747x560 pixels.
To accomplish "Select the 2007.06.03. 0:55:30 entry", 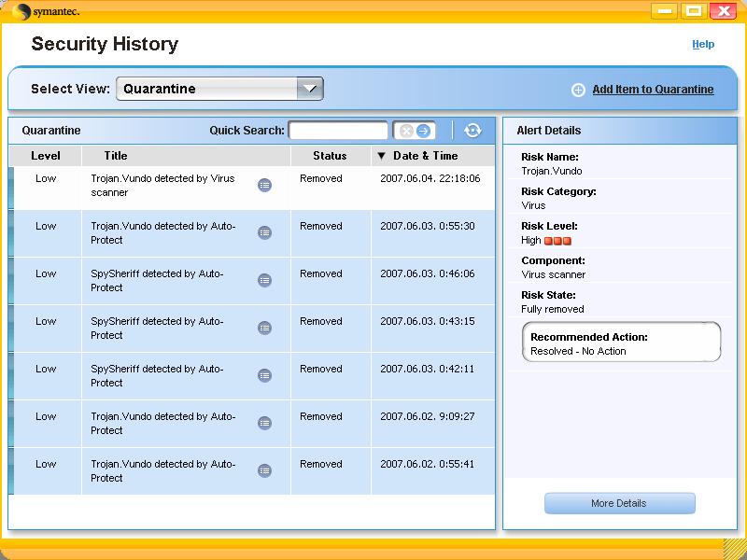I will [x=252, y=233].
